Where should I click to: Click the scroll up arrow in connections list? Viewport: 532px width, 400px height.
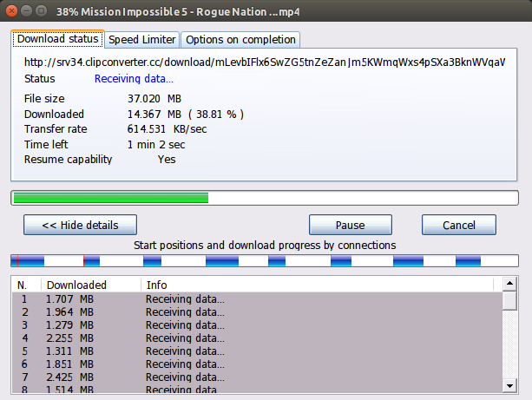pyautogui.click(x=510, y=284)
